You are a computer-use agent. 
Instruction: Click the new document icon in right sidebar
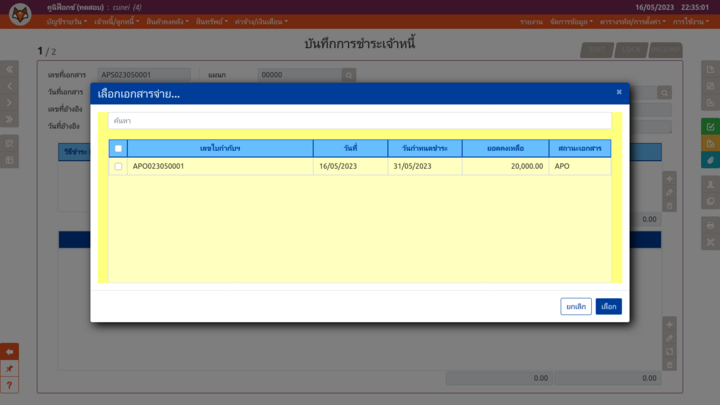pos(710,69)
